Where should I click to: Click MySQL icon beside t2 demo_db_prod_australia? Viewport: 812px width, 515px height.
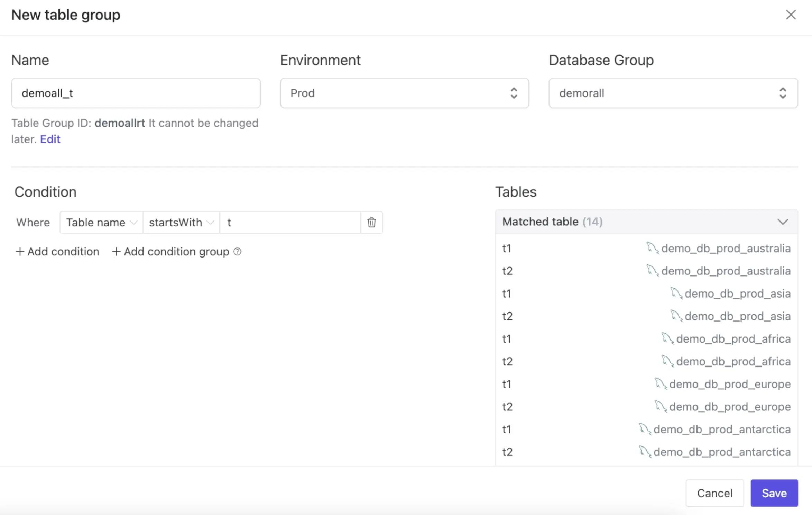[x=653, y=271]
